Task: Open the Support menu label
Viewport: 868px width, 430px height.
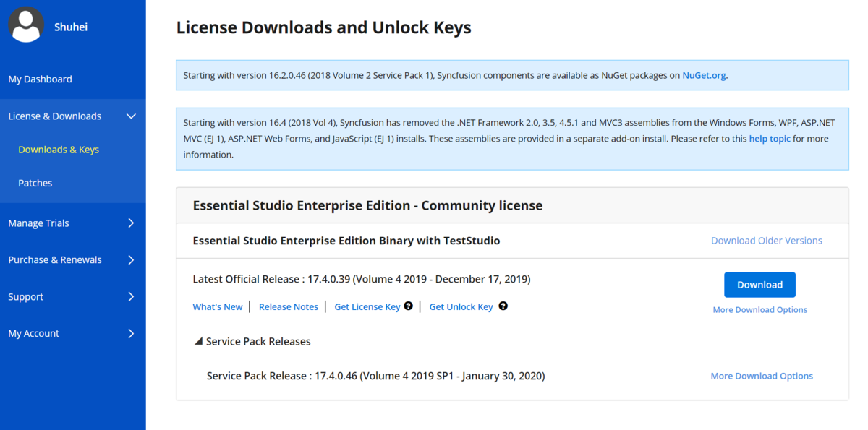Action: [x=26, y=297]
